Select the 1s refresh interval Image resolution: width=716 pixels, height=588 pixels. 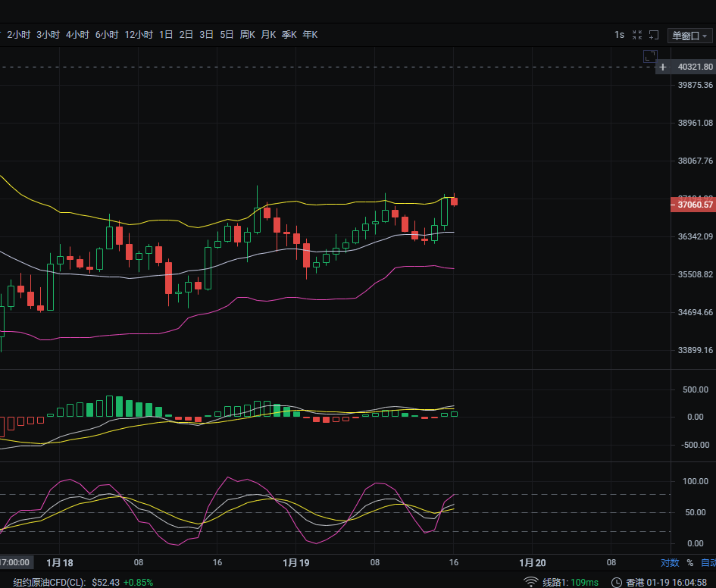[619, 35]
